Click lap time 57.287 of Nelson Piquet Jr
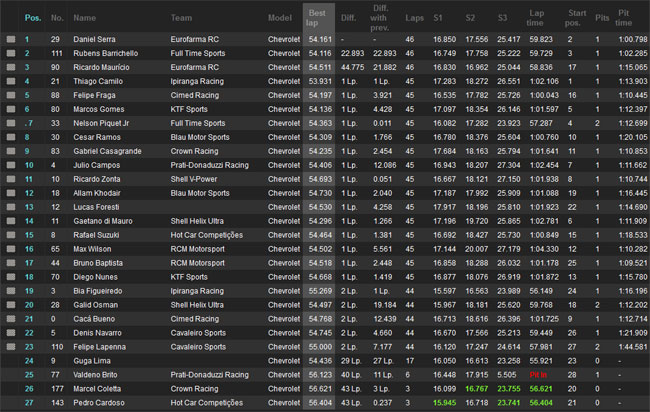This screenshot has width=650, height=412. (x=541, y=123)
